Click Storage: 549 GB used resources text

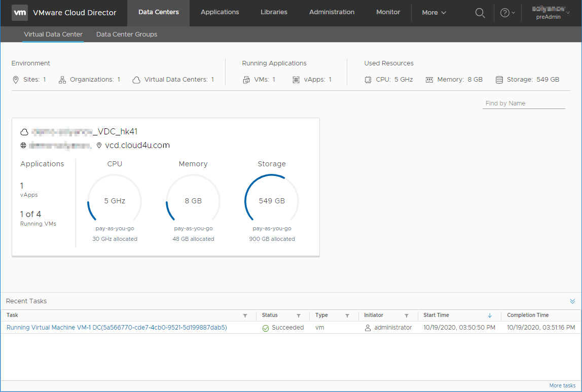(533, 80)
